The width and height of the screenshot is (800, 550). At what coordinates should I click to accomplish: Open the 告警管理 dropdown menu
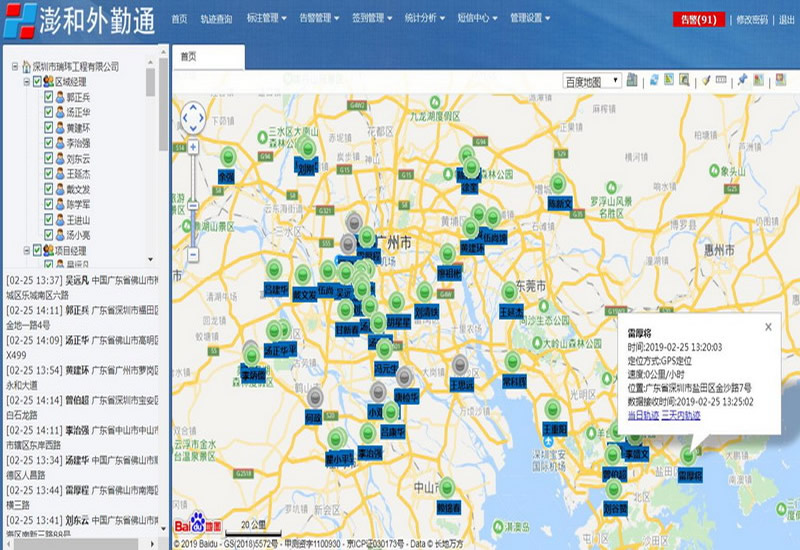319,18
